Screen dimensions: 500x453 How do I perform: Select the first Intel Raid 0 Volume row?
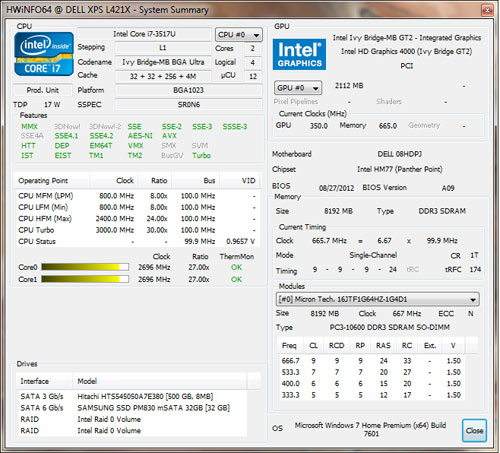132,419
